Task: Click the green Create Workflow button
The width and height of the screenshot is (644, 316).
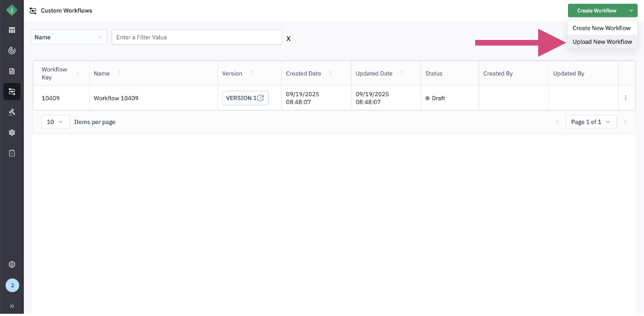Action: coord(596,11)
